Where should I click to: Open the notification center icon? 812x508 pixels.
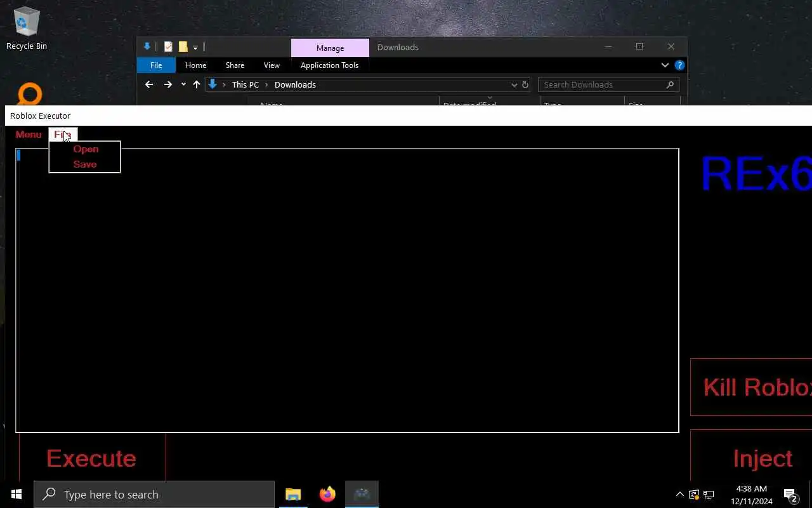(790, 495)
